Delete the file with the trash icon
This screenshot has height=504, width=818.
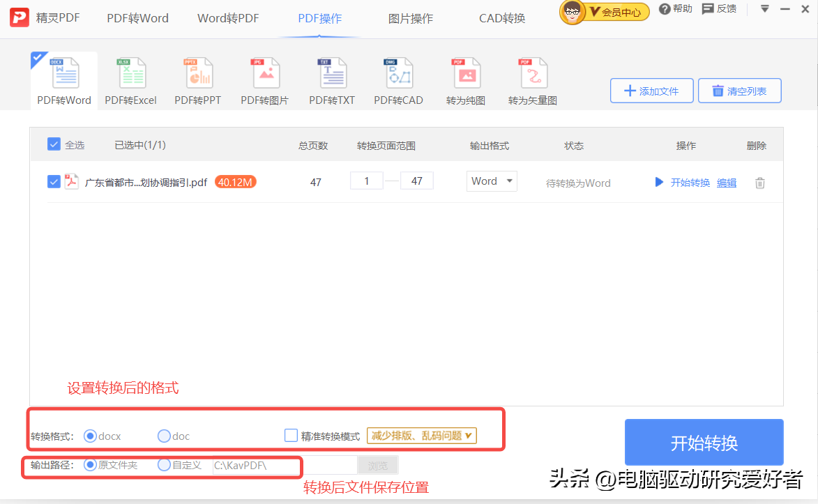[x=760, y=183]
